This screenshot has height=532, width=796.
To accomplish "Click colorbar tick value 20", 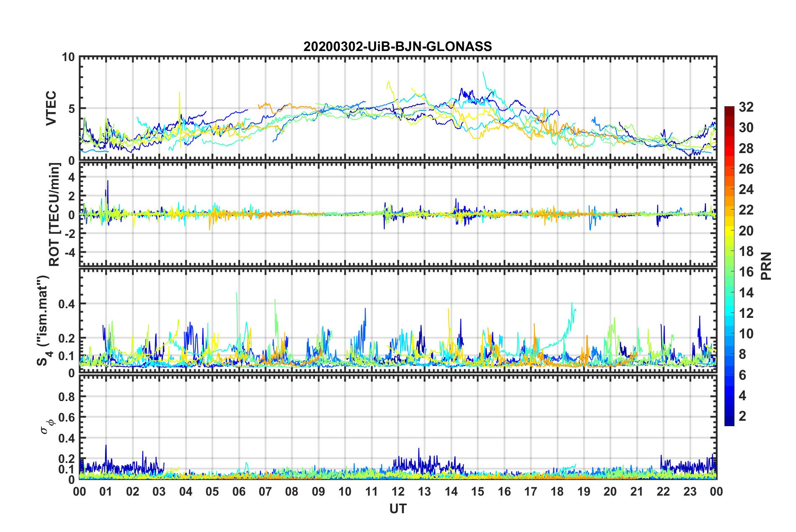I will (746, 231).
